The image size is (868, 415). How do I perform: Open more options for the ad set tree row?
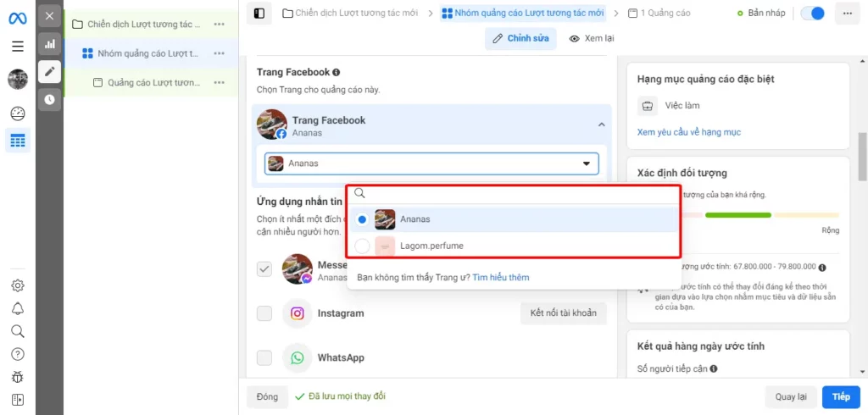220,53
